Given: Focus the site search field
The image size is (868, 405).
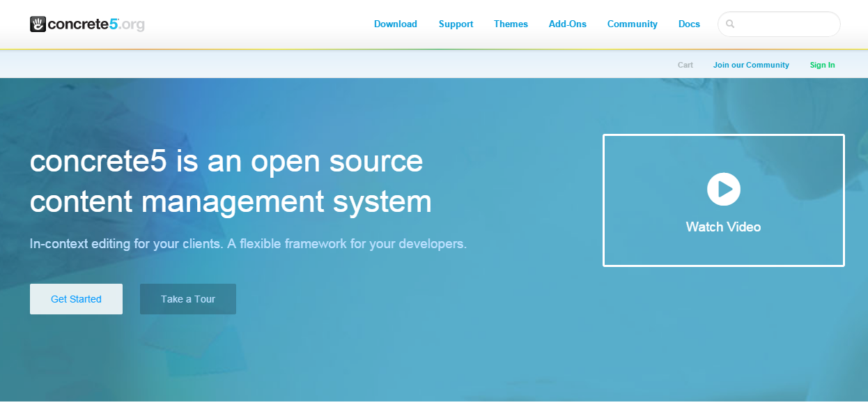Looking at the screenshot, I should [x=779, y=24].
